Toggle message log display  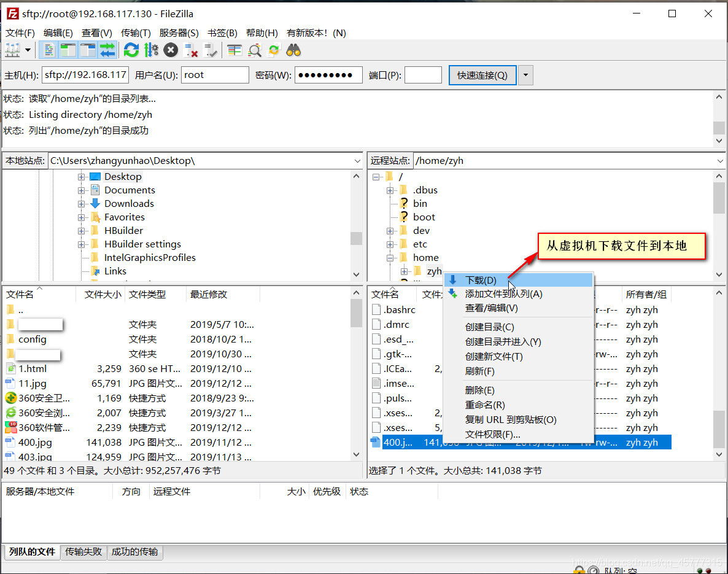(48, 50)
